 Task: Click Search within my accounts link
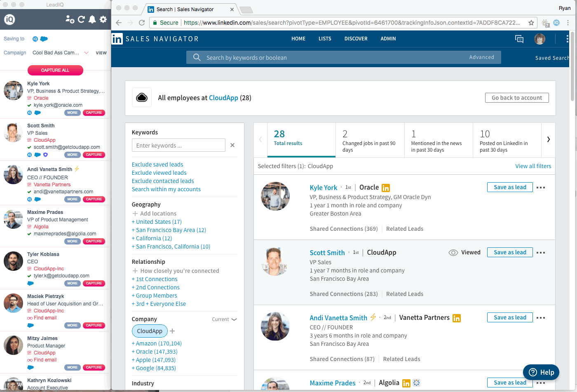click(x=166, y=189)
